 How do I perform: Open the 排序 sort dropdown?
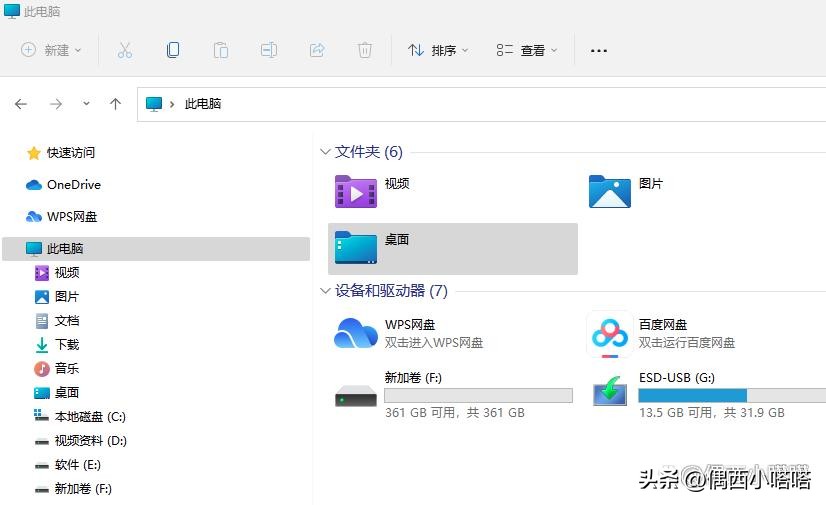click(x=438, y=51)
